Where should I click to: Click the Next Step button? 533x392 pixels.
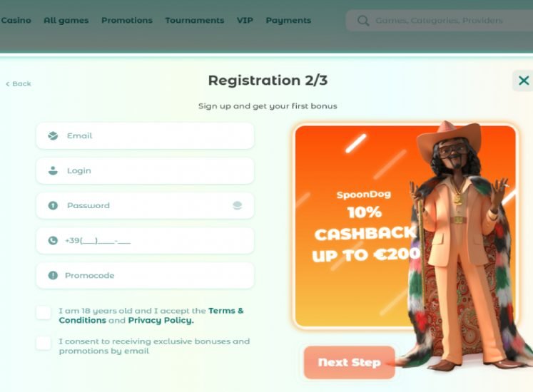pyautogui.click(x=349, y=363)
